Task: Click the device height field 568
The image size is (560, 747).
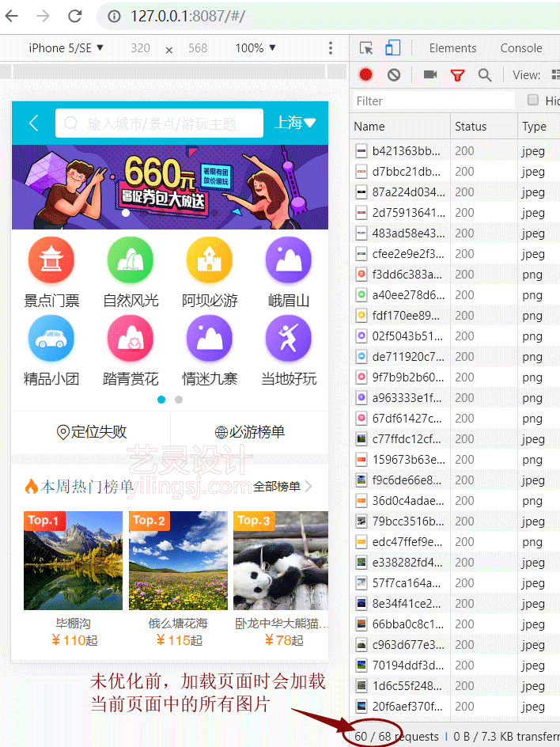Action: 198,48
